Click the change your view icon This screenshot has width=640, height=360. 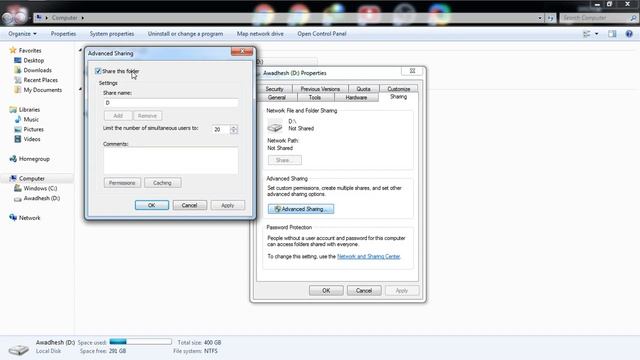tap(587, 34)
